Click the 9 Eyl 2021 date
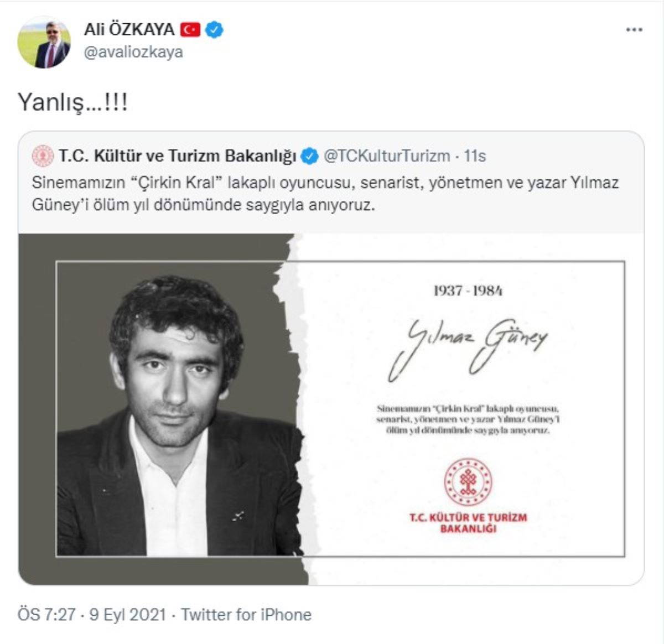Image resolution: width=664 pixels, height=644 pixels. point(127,615)
